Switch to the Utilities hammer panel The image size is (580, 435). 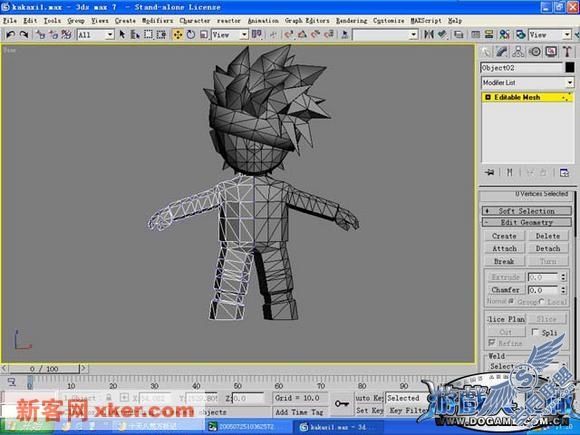567,52
